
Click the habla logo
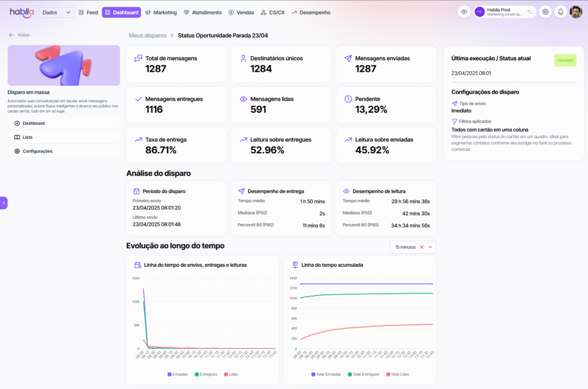coord(21,12)
